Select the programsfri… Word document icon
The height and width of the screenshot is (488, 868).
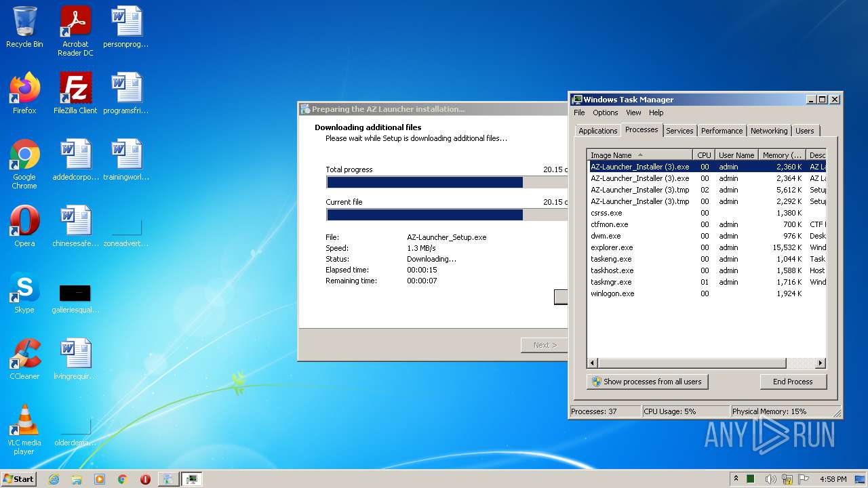[126, 94]
